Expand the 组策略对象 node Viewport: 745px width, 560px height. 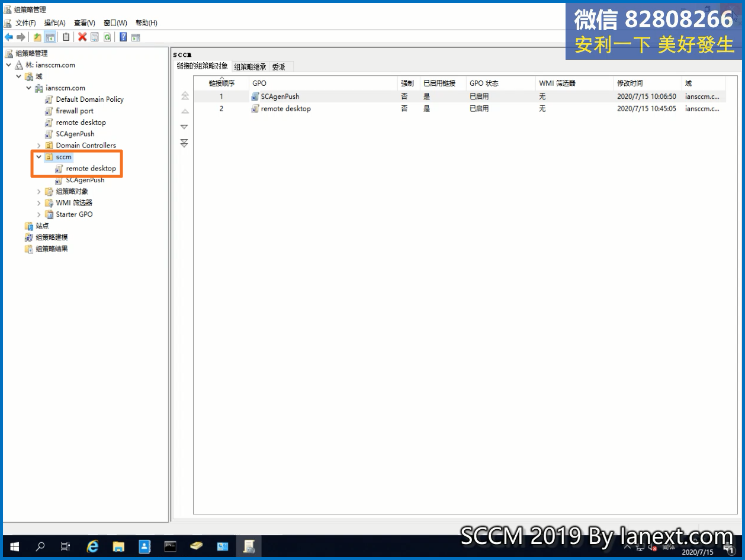[38, 192]
